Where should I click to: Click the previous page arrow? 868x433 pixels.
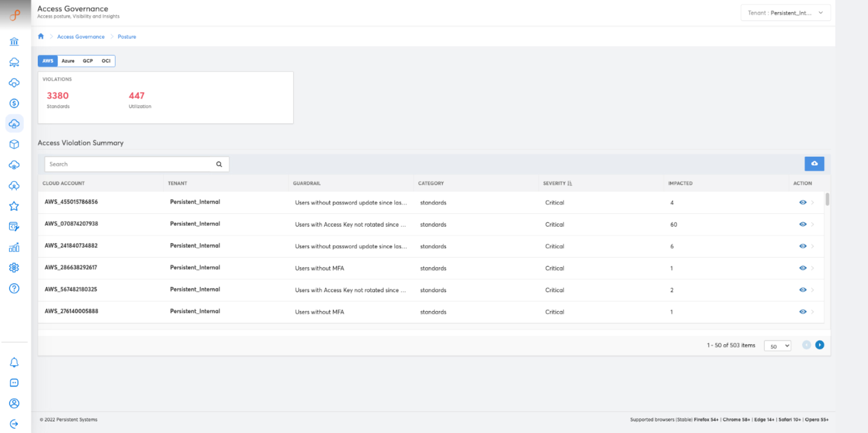(807, 345)
